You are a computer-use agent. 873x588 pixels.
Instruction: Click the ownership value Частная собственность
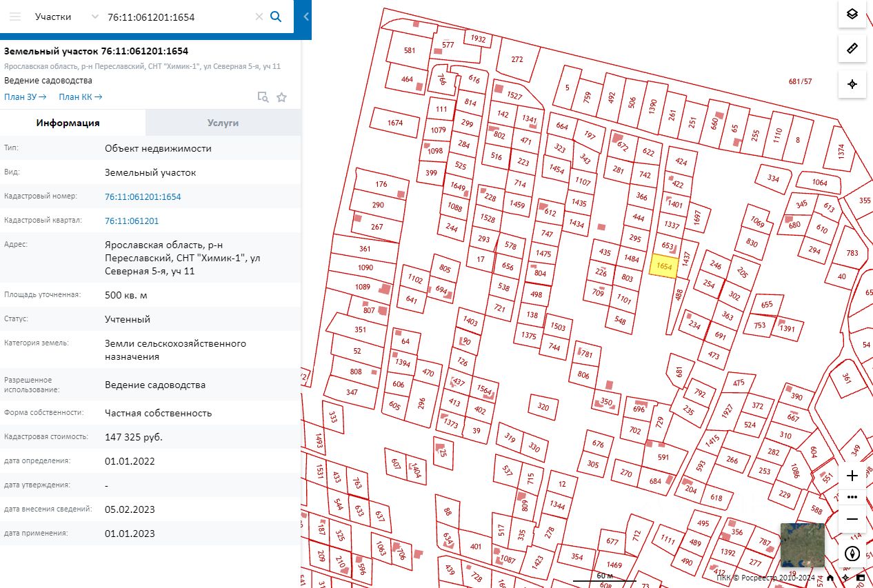(x=159, y=413)
